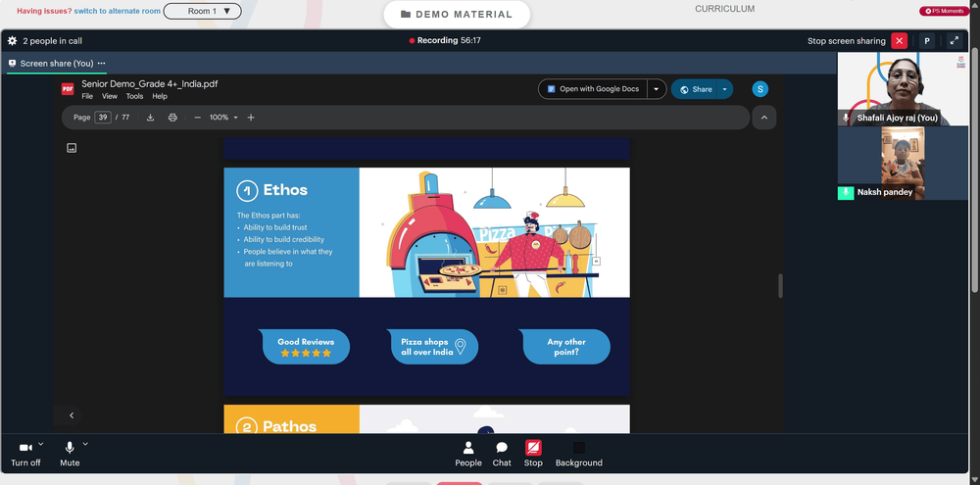Mute microphone with the mic icon

[x=70, y=448]
